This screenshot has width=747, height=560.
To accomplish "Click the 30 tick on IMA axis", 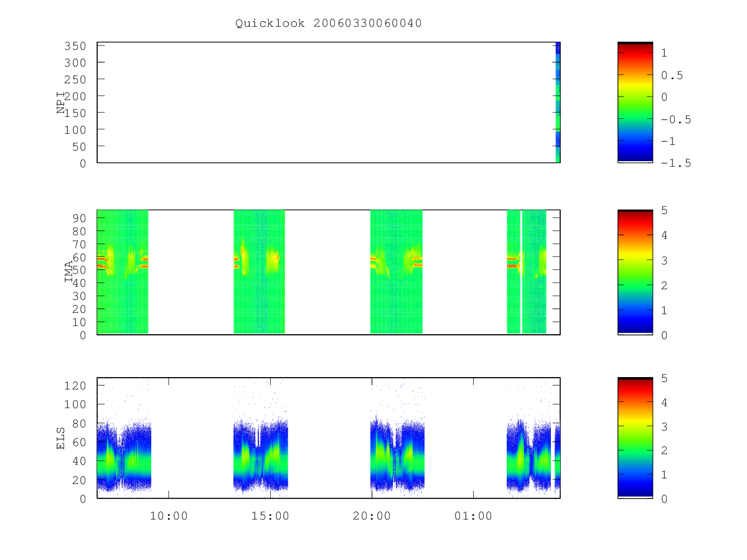I will click(x=80, y=296).
